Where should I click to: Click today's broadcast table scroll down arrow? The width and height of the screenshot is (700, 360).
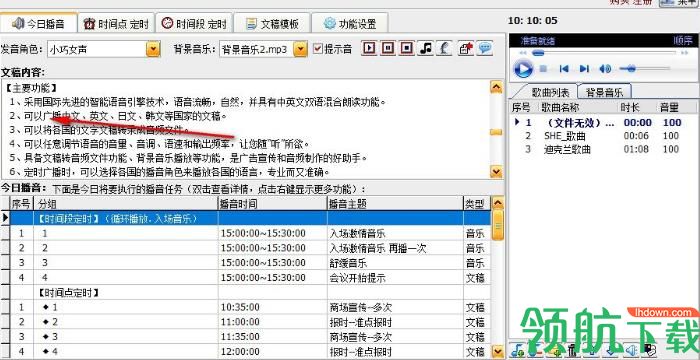click(497, 351)
